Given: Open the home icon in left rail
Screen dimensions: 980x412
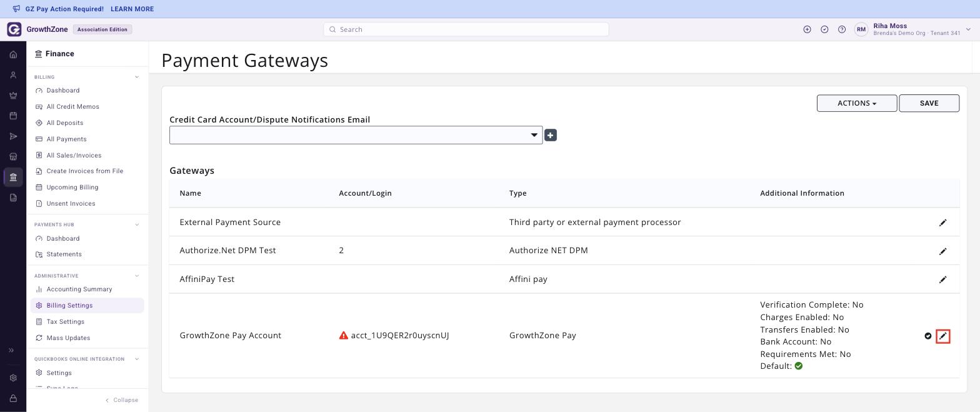Looking at the screenshot, I should [x=13, y=54].
